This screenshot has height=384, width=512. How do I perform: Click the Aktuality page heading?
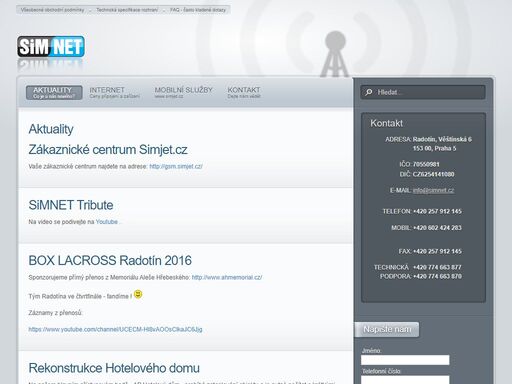click(51, 129)
